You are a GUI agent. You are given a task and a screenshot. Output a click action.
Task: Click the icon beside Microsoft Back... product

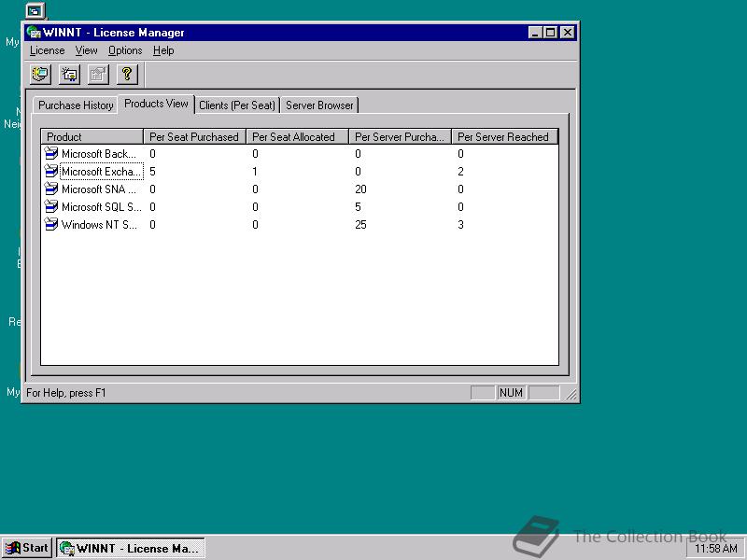[x=51, y=153]
